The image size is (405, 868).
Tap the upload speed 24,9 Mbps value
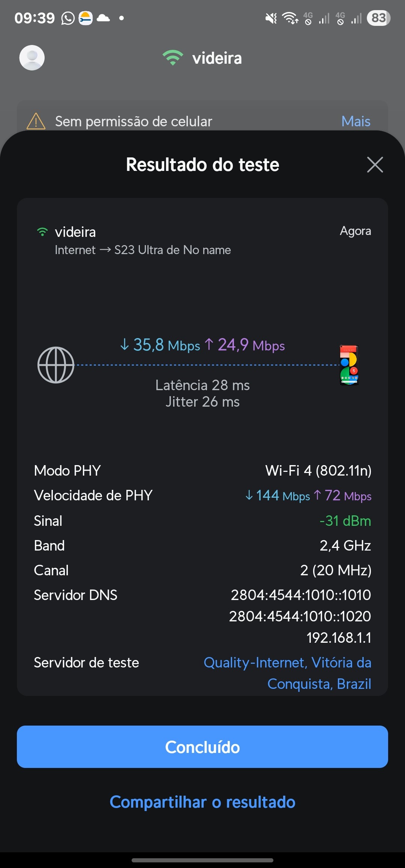coord(245,345)
